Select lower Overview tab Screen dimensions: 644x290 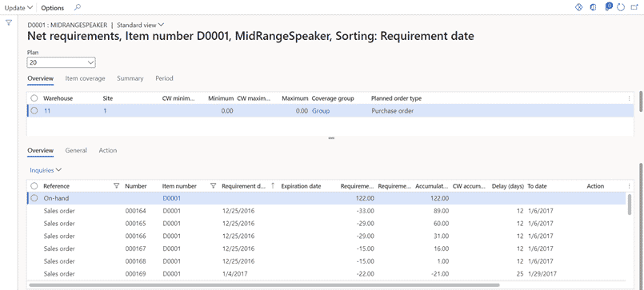pos(40,150)
